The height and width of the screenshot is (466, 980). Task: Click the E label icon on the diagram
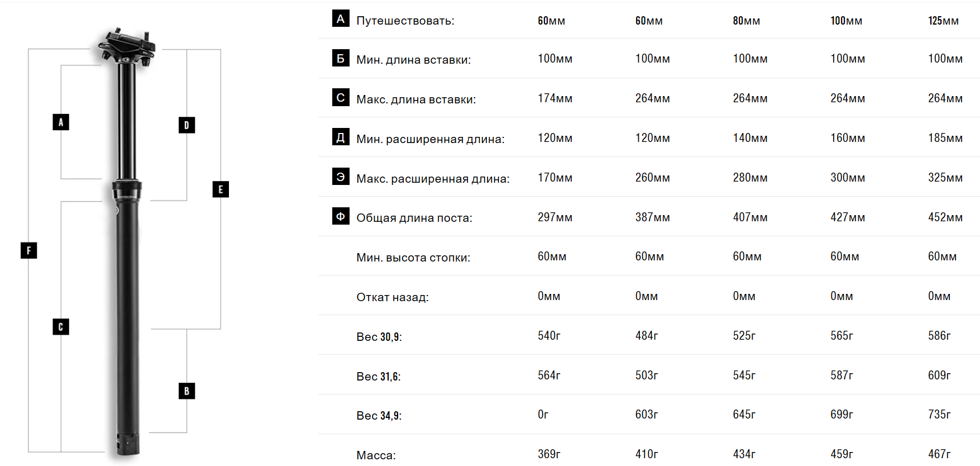[x=221, y=189]
